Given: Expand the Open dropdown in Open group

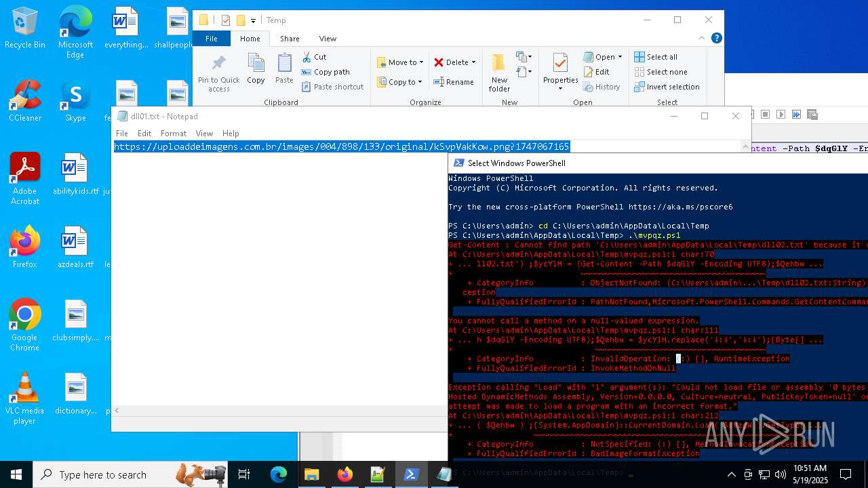Looking at the screenshot, I should click(x=602, y=57).
